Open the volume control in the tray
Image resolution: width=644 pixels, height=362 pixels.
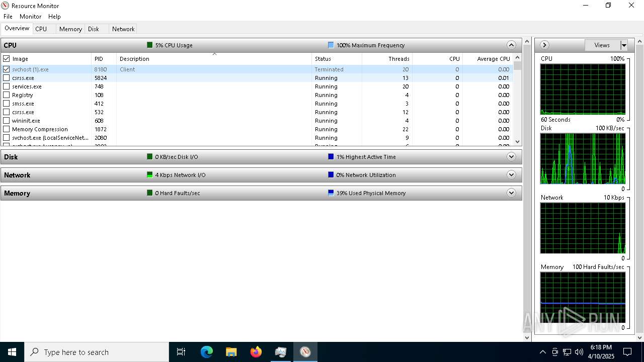pyautogui.click(x=579, y=352)
